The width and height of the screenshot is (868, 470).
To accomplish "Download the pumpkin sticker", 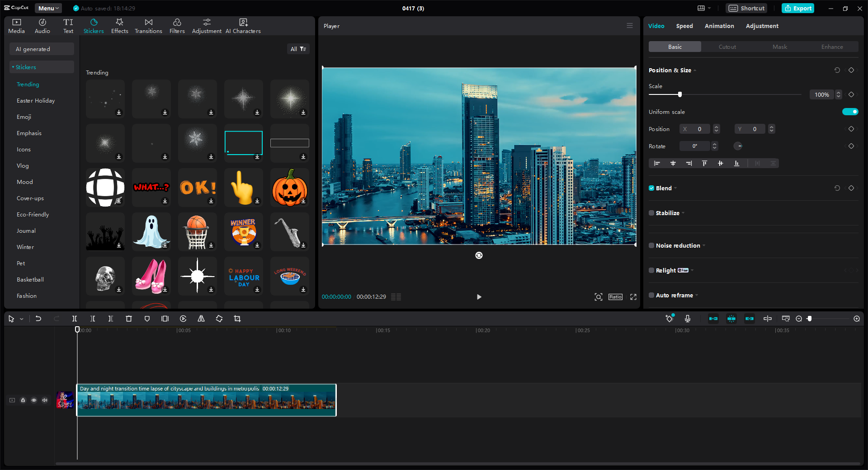I will (x=303, y=201).
